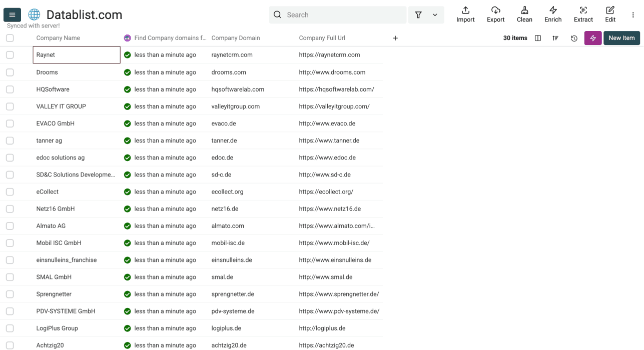This screenshot has height=350, width=644.
Task: Check the checkbox on the Raynet row
Action: 10,54
